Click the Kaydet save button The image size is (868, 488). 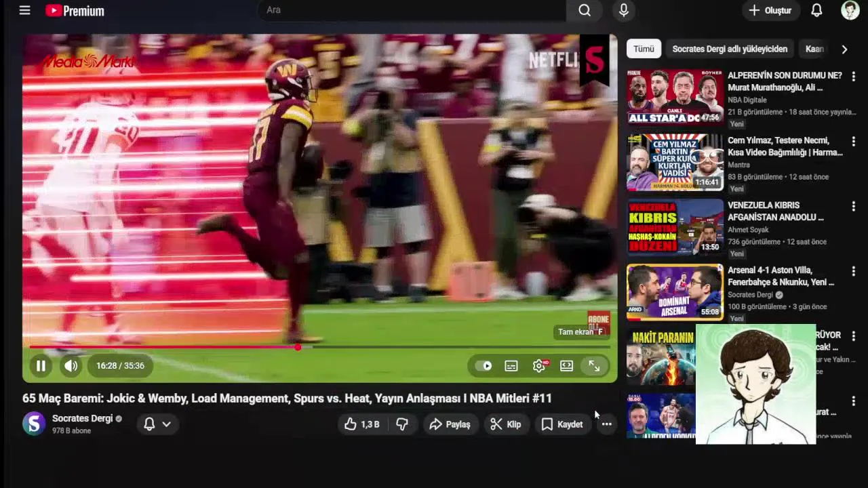point(562,424)
